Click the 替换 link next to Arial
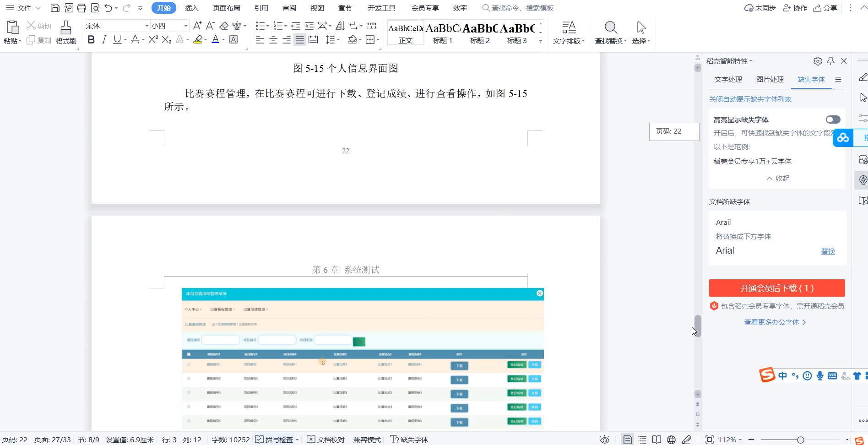Image resolution: width=868 pixels, height=445 pixels. tap(828, 251)
